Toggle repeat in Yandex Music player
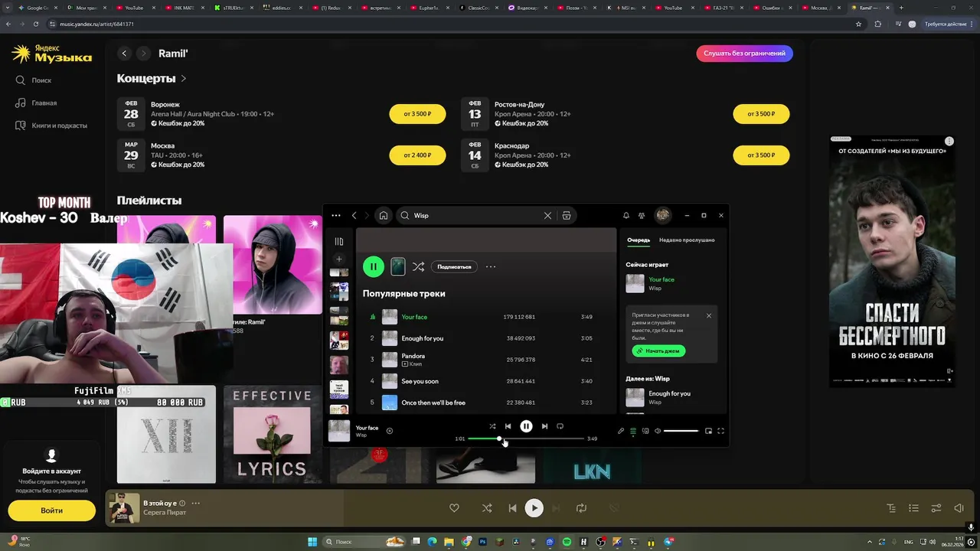Image resolution: width=980 pixels, height=551 pixels. 581,508
